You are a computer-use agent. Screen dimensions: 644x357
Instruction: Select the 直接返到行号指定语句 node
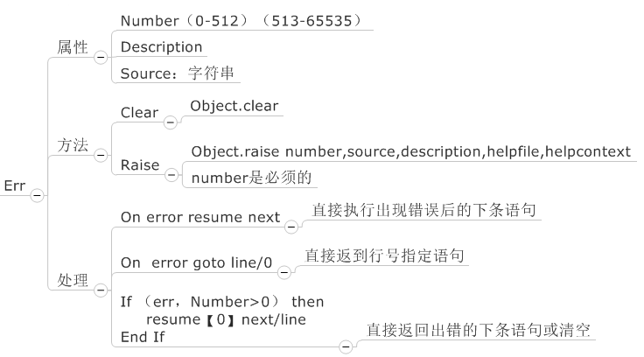[x=384, y=255]
